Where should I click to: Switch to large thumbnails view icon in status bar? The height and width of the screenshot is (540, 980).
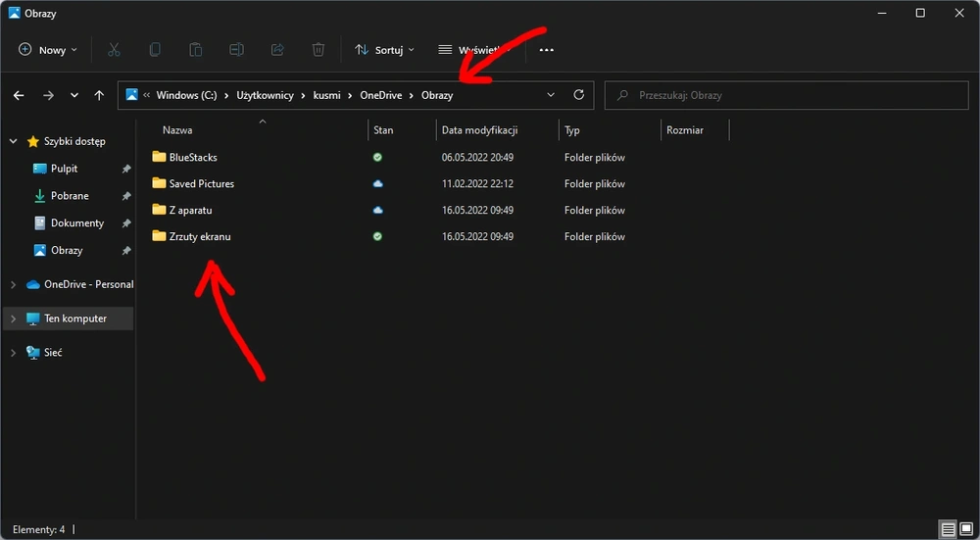tap(966, 530)
